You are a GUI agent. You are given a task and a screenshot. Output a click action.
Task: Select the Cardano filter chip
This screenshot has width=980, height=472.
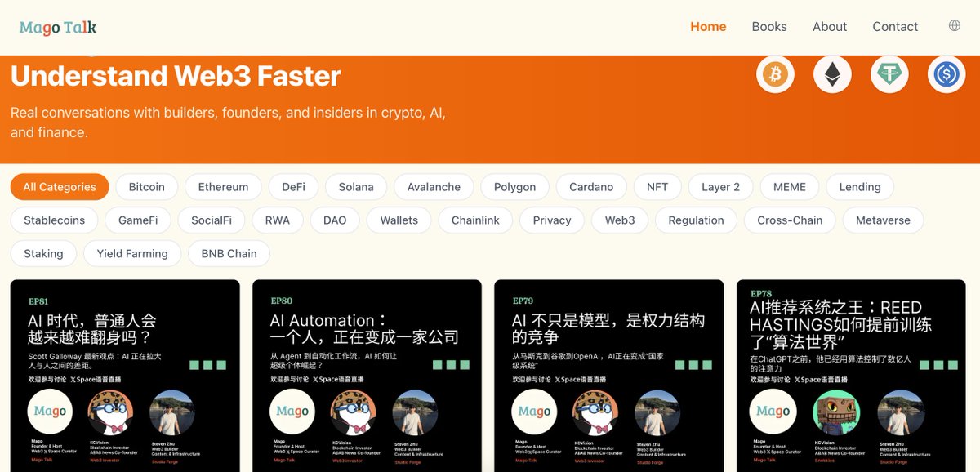pos(591,187)
